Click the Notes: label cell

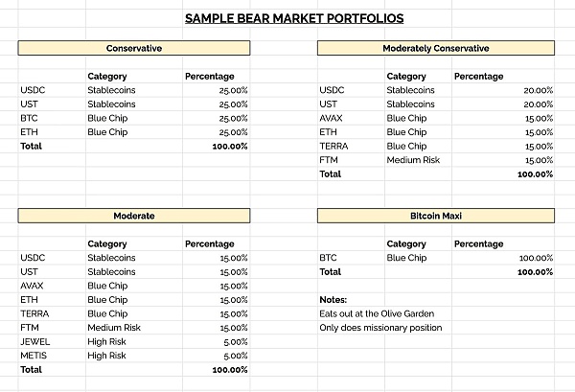(x=333, y=300)
